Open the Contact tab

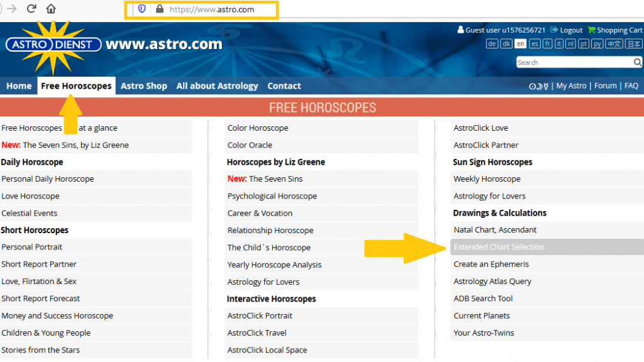284,85
